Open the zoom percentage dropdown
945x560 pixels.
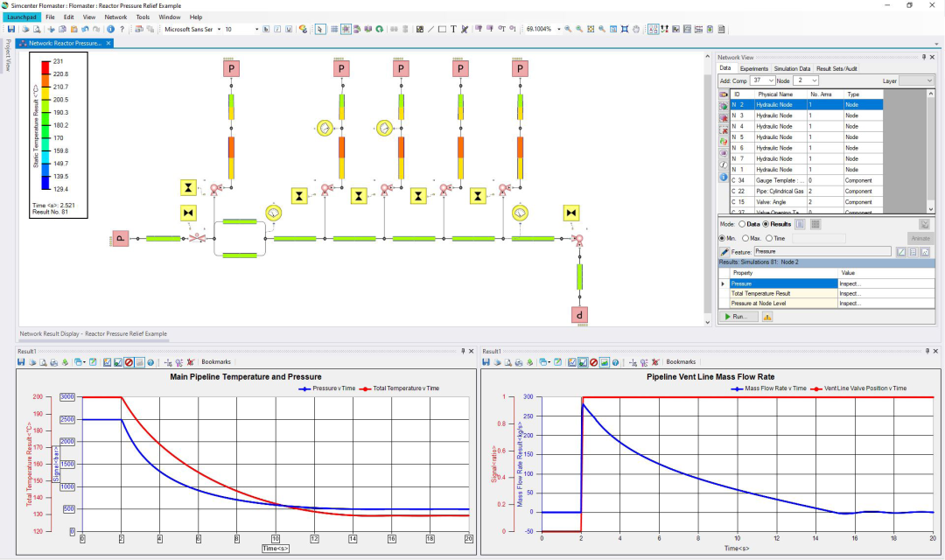tap(558, 29)
